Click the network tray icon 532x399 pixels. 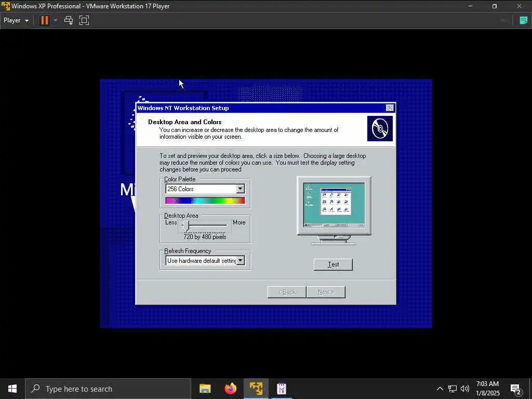453,389
